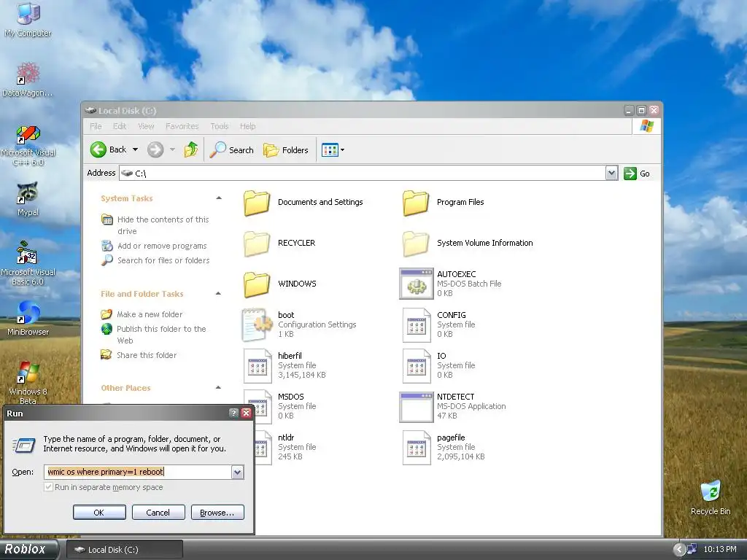This screenshot has width=747, height=560.
Task: Open the Search magnifier toolbar button
Action: [231, 149]
